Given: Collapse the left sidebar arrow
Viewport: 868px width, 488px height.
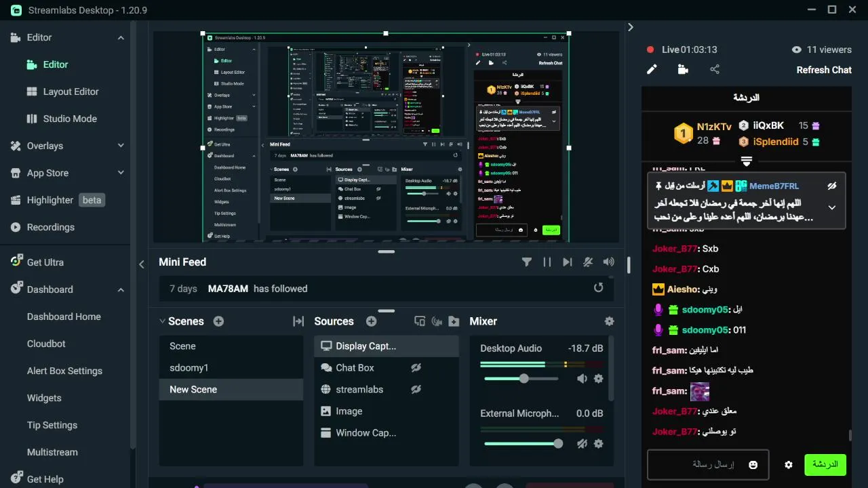Looking at the screenshot, I should [142, 264].
